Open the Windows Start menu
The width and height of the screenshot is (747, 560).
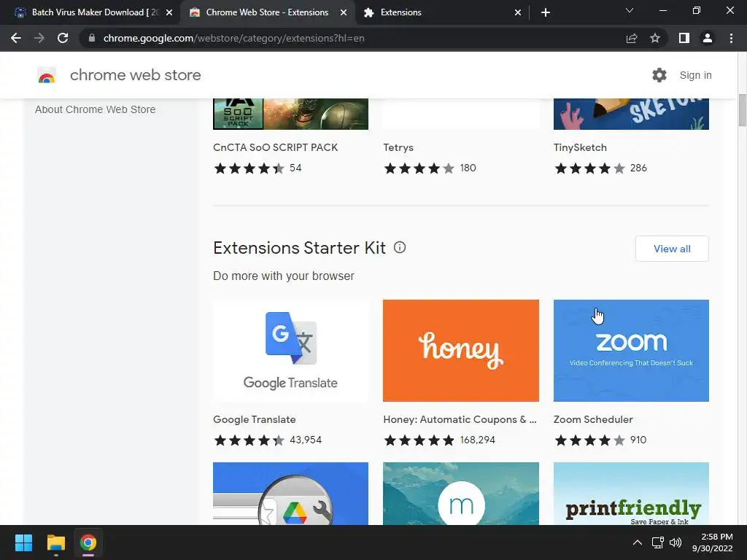pyautogui.click(x=23, y=542)
